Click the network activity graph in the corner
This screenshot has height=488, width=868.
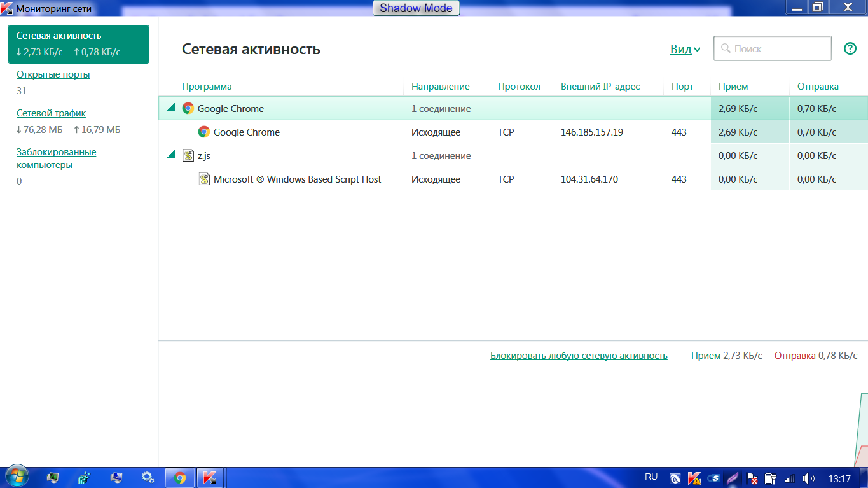tap(861, 429)
